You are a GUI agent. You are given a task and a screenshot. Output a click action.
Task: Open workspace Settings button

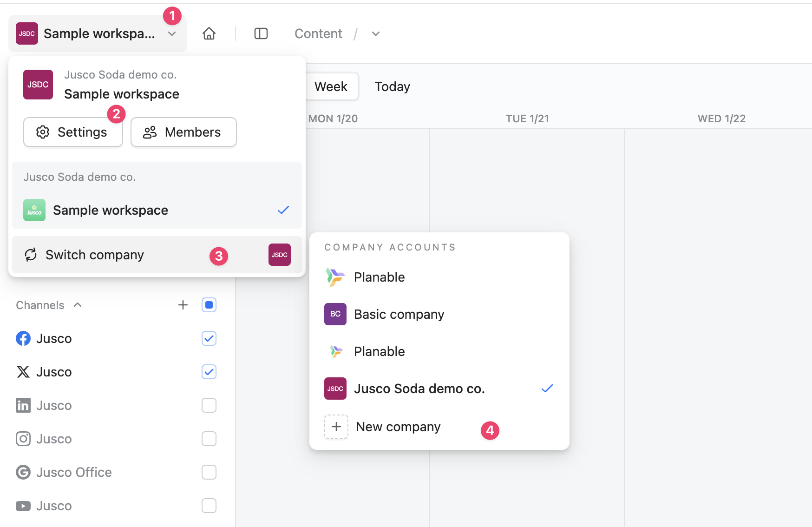[73, 132]
